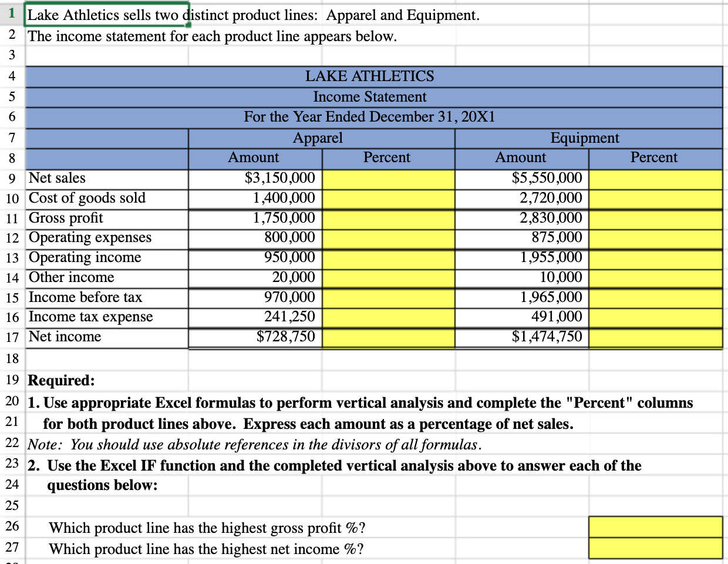728x564 pixels.
Task: Select the 'Income Statement' header cell
Action: tap(374, 97)
